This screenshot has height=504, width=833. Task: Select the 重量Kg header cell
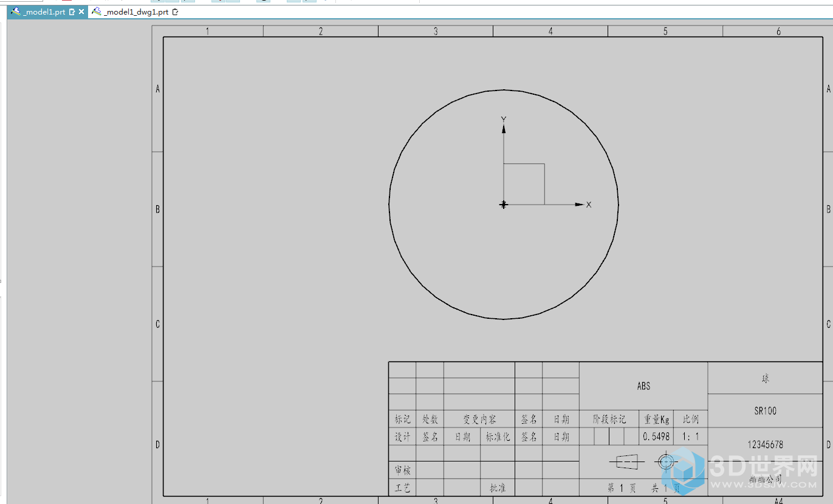(657, 419)
